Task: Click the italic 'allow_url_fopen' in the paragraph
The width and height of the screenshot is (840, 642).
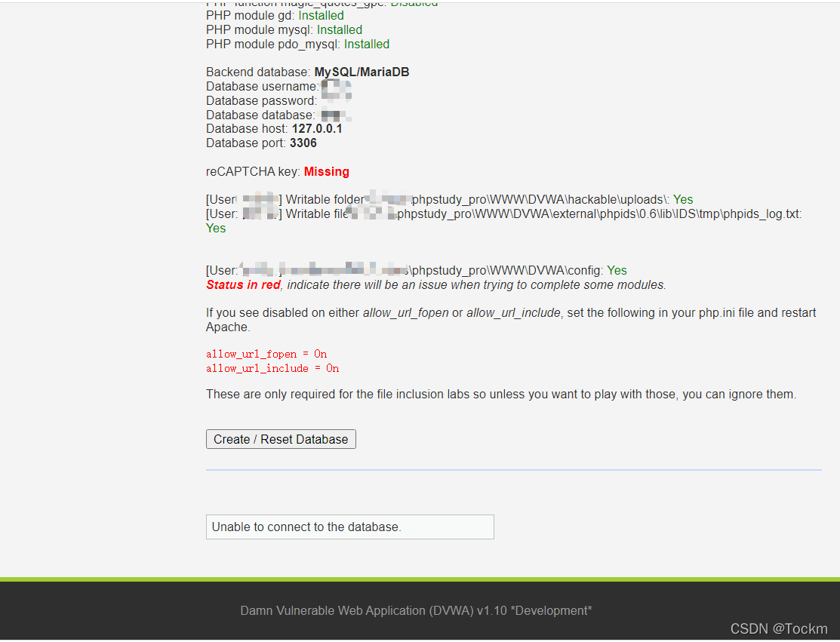Action: point(405,312)
